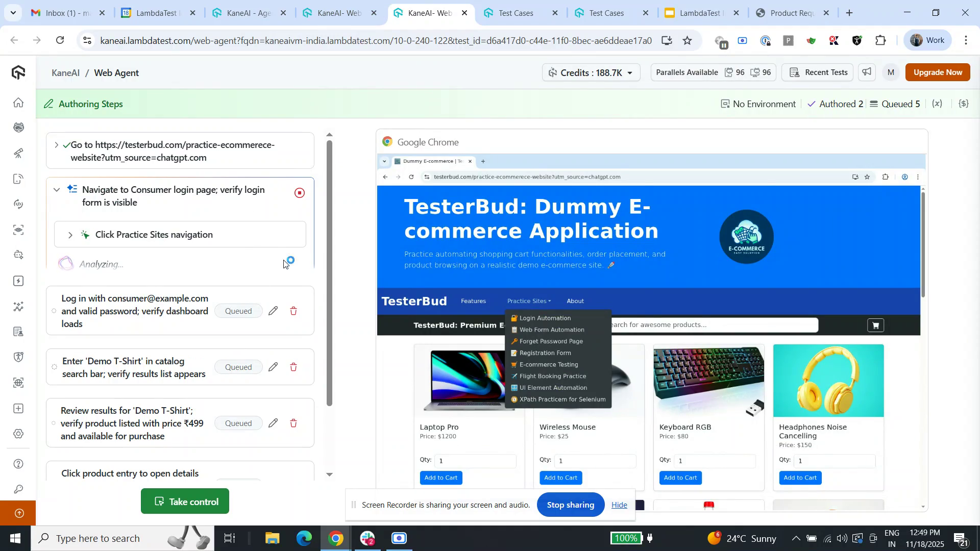Delete the 'Enter Demo T-Shirt' step via trash icon

click(293, 367)
